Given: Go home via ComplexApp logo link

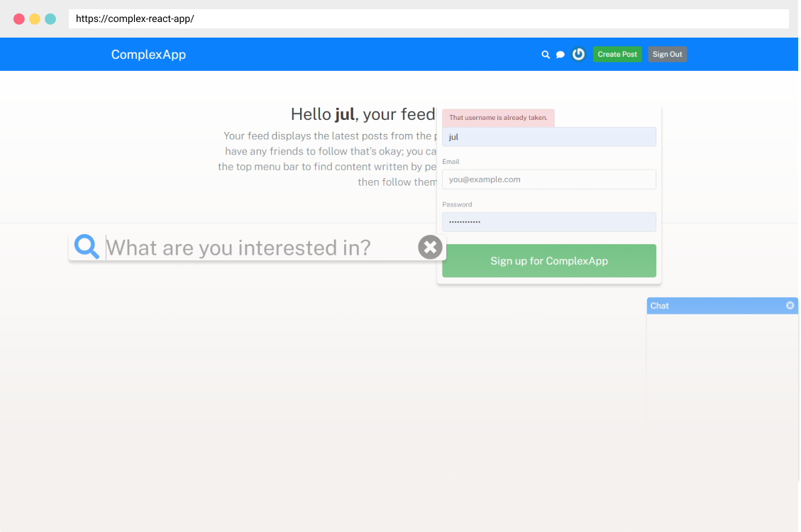Looking at the screenshot, I should pos(149,55).
